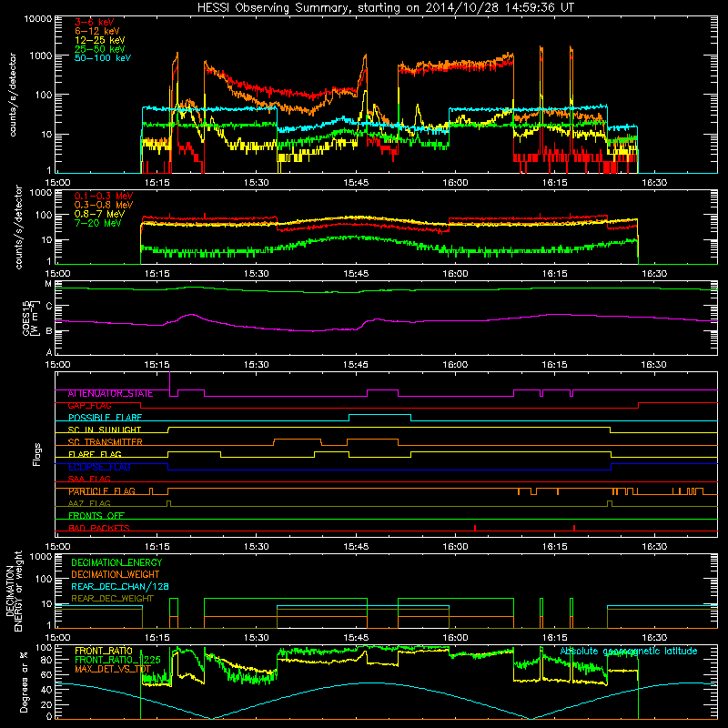Image resolution: width=728 pixels, height=728 pixels.
Task: Click the 0.3-0.8 MeV legend entry
Action: coord(104,205)
